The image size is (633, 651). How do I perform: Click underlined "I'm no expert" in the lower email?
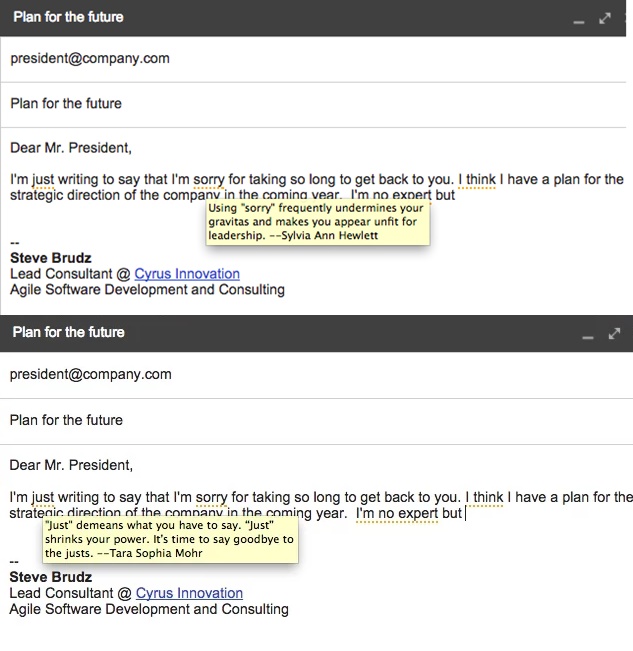point(397,514)
